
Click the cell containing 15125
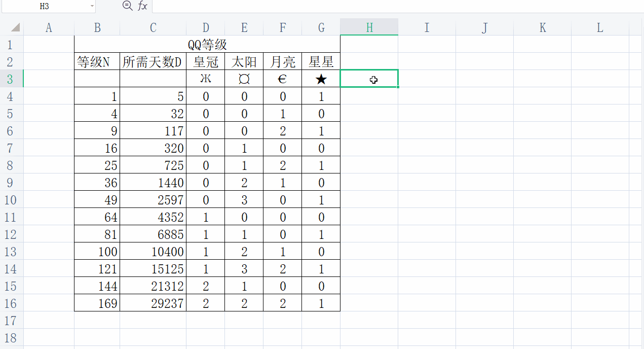153,269
